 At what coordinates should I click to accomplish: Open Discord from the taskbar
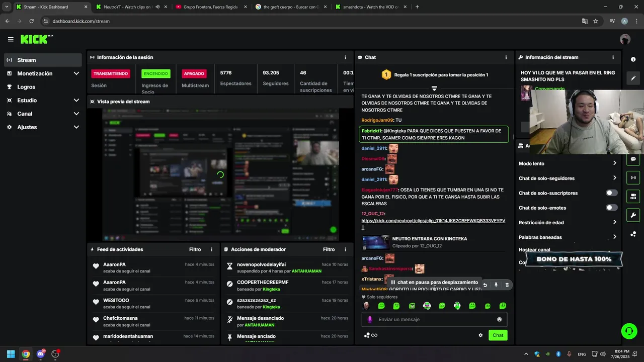click(x=41, y=354)
